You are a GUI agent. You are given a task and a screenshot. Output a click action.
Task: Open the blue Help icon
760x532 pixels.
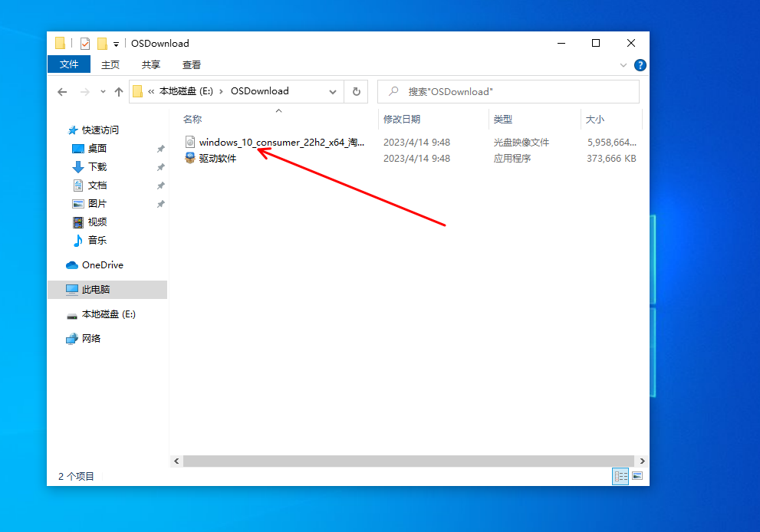pyautogui.click(x=640, y=65)
